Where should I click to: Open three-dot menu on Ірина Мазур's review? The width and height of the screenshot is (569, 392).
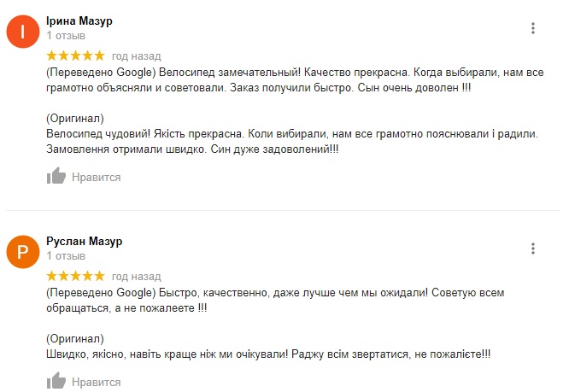click(x=533, y=28)
